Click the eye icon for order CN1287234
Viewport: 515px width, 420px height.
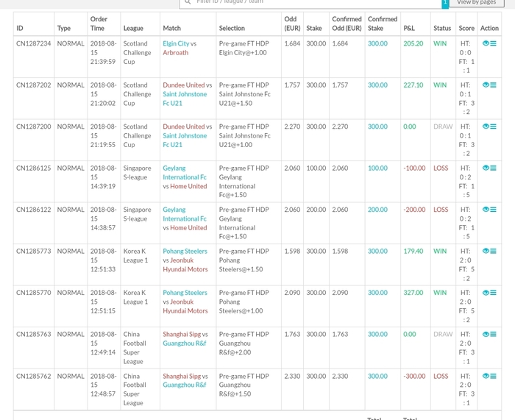point(486,43)
